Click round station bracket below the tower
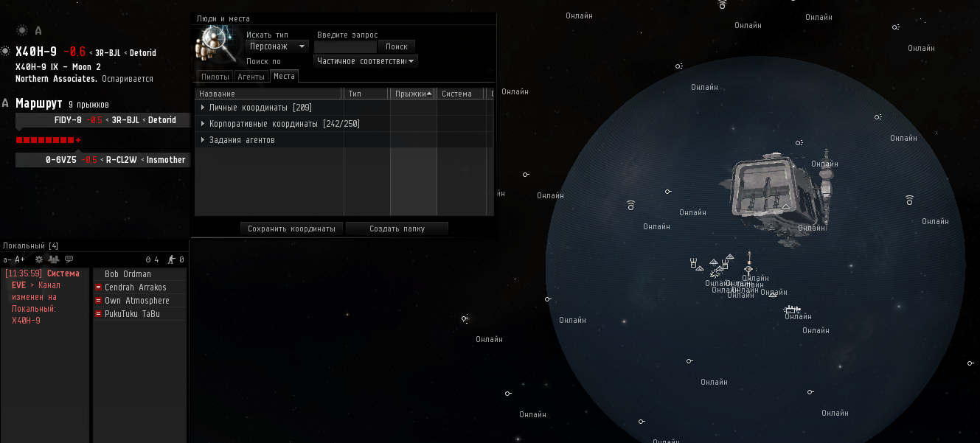Viewport: 980px width, 443px height. tap(748, 269)
